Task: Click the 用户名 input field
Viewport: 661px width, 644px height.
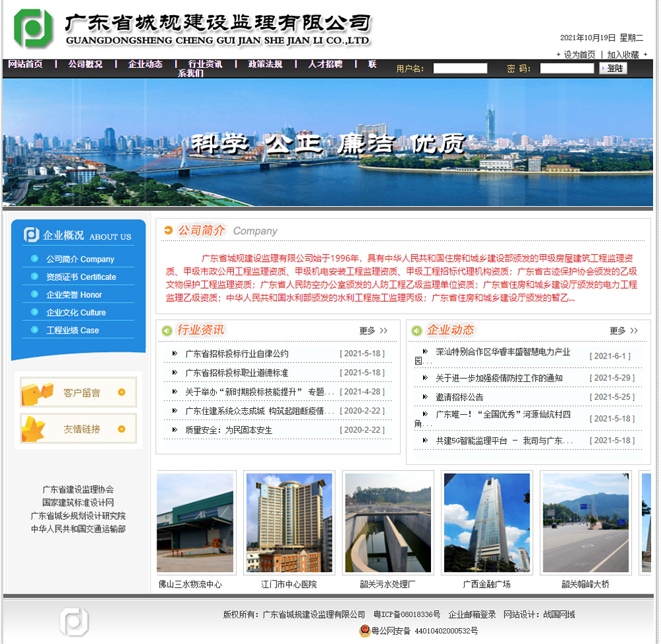Action: 460,69
